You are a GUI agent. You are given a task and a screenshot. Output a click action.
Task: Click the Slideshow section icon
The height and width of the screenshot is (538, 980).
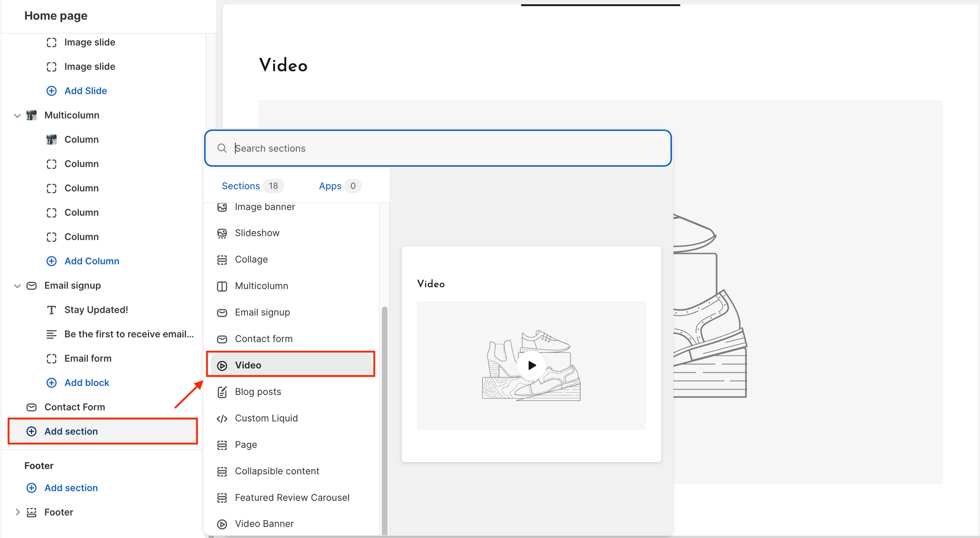click(x=222, y=233)
